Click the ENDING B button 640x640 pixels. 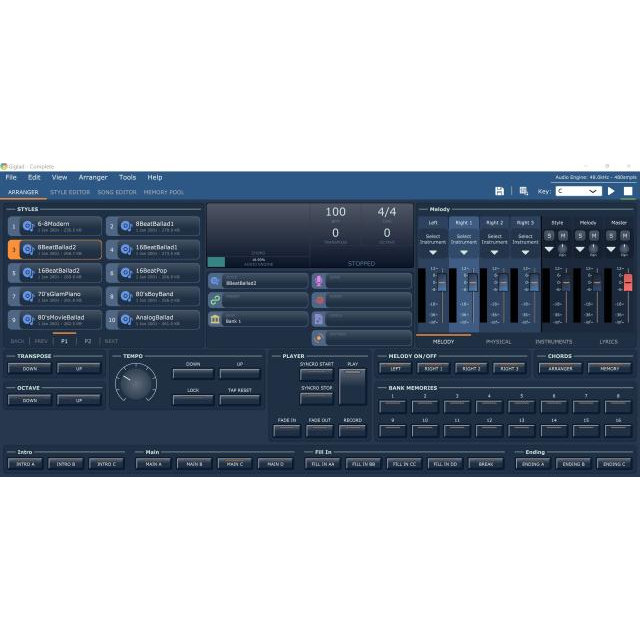tap(573, 464)
